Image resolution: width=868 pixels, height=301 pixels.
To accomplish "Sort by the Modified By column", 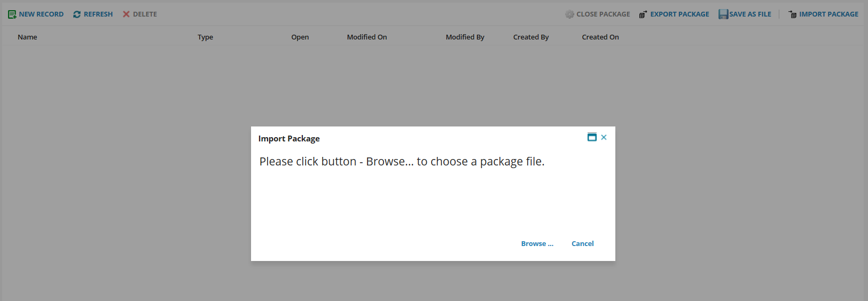I will coord(465,37).
